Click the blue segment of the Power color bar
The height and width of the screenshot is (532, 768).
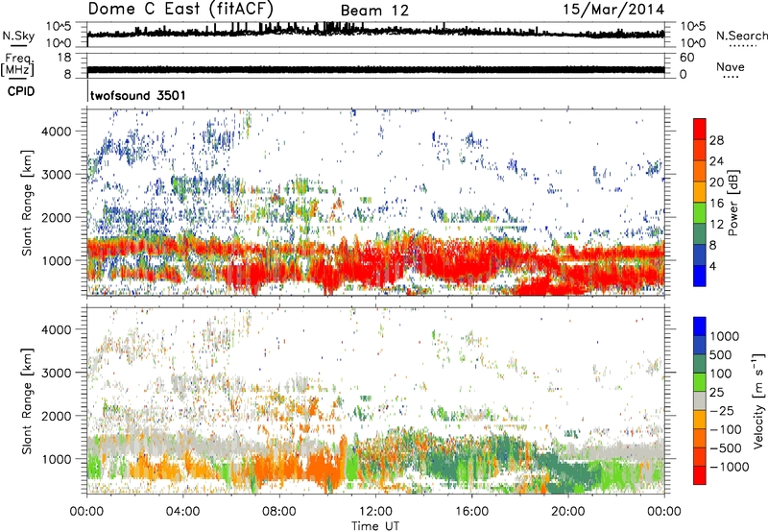tap(700, 276)
